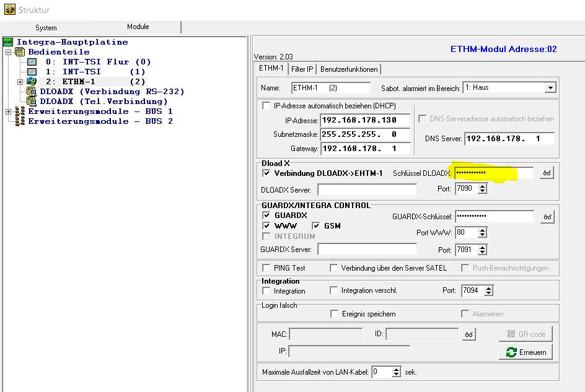Click the Erneuern button
Image resolution: width=585 pixels, height=392 pixels.
pyautogui.click(x=526, y=352)
